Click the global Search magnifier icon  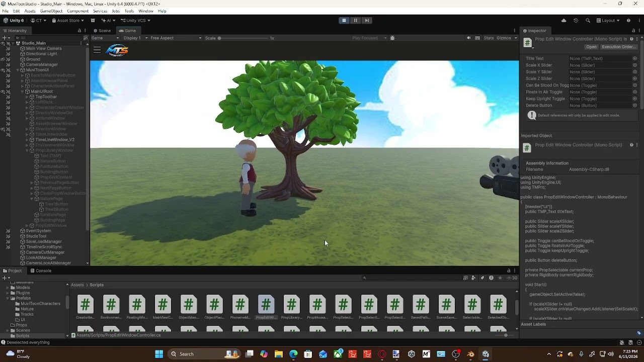tap(588, 21)
